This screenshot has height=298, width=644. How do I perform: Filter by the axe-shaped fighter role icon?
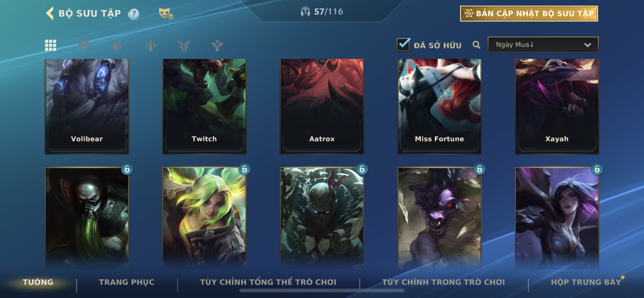point(84,45)
